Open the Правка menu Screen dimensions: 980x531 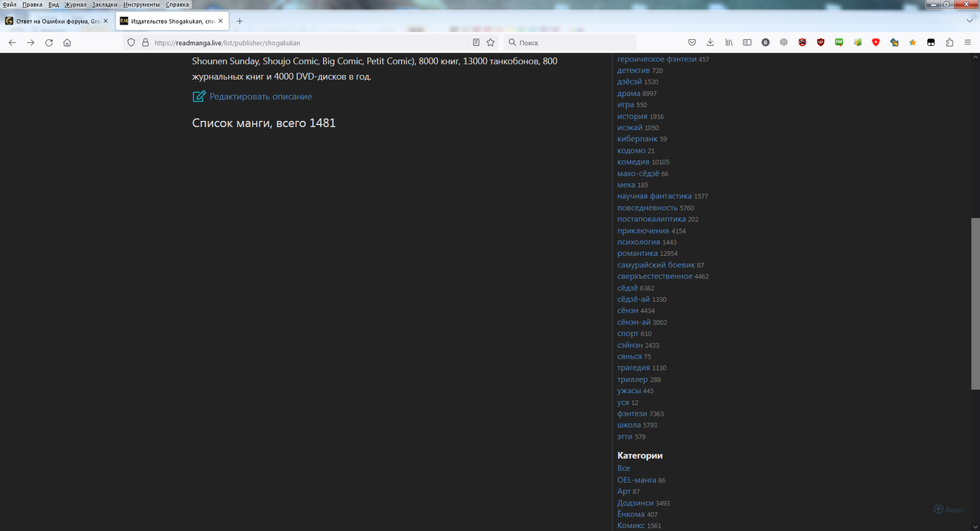(x=32, y=5)
